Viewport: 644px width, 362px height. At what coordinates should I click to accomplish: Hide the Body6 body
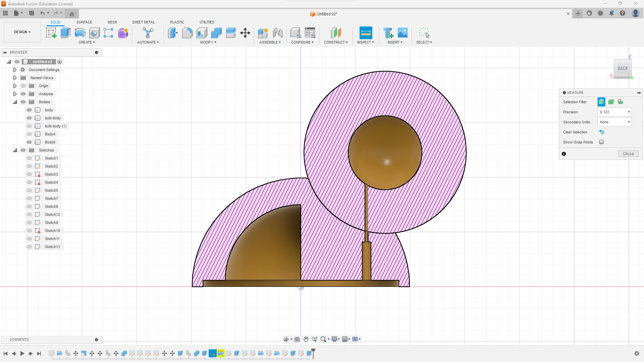click(x=29, y=142)
